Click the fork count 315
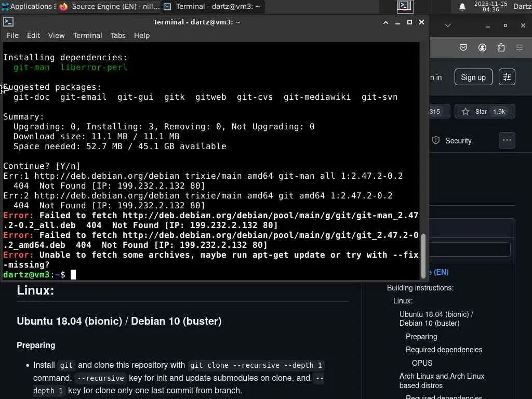 pos(435,112)
